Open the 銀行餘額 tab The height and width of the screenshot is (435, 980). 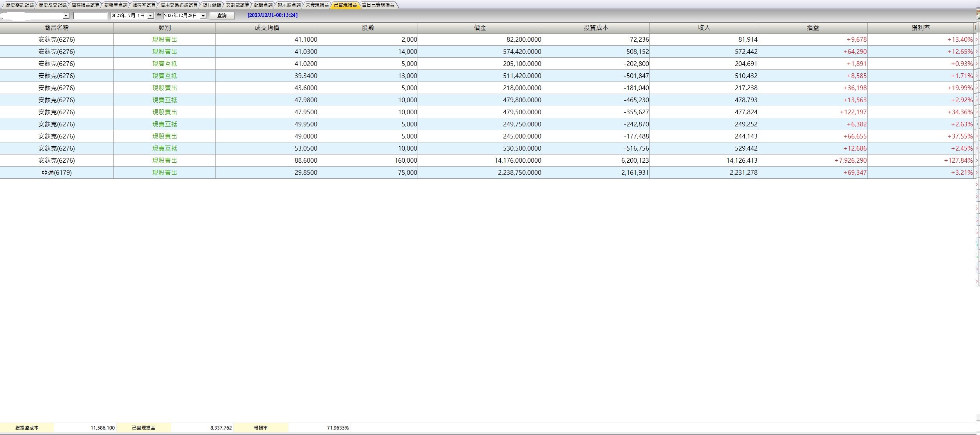click(x=212, y=5)
